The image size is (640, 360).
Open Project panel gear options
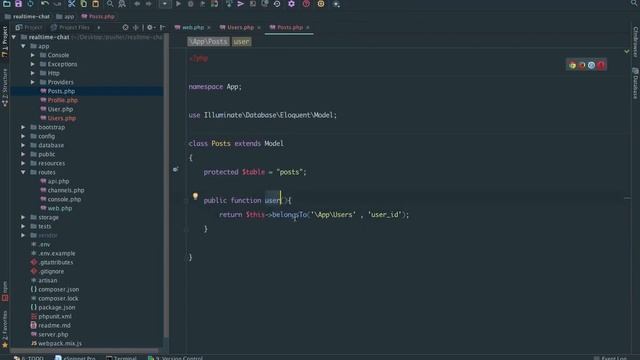[151, 27]
